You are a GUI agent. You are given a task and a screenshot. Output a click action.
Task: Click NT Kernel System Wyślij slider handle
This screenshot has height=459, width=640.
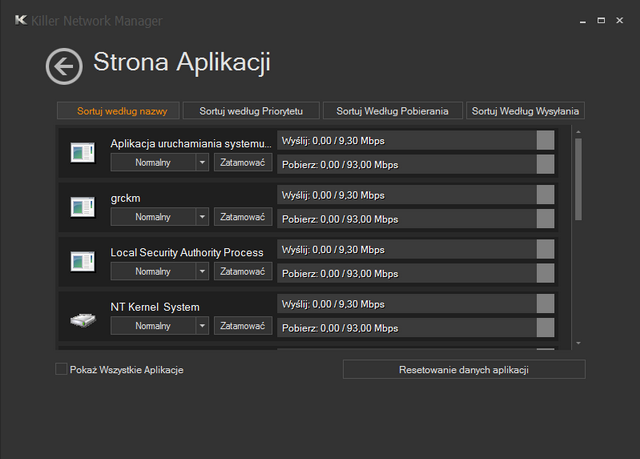pos(545,304)
